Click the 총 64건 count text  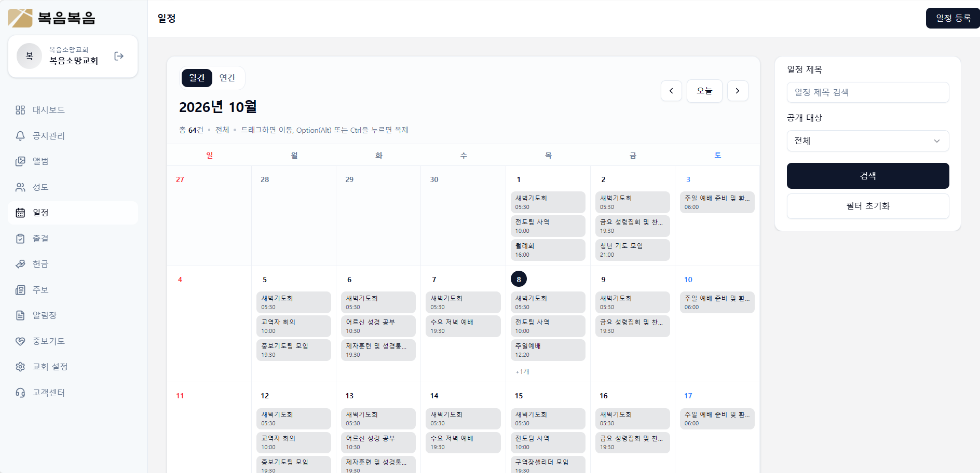tap(191, 130)
